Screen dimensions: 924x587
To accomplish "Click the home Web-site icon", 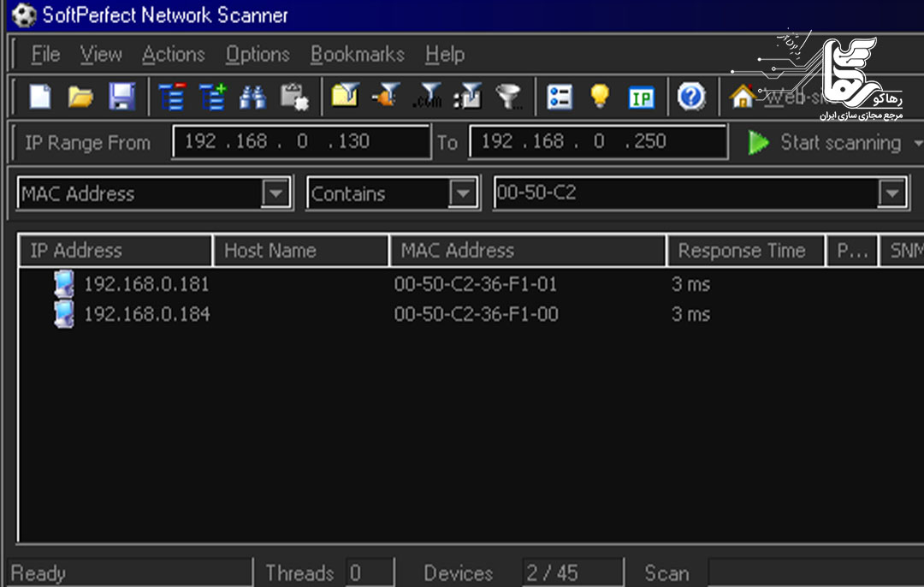I will pos(742,97).
